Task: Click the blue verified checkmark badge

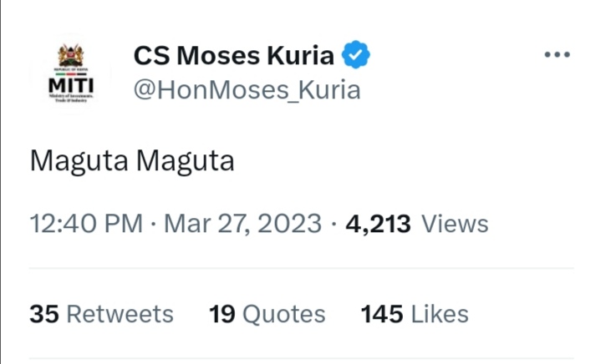Action: [355, 54]
